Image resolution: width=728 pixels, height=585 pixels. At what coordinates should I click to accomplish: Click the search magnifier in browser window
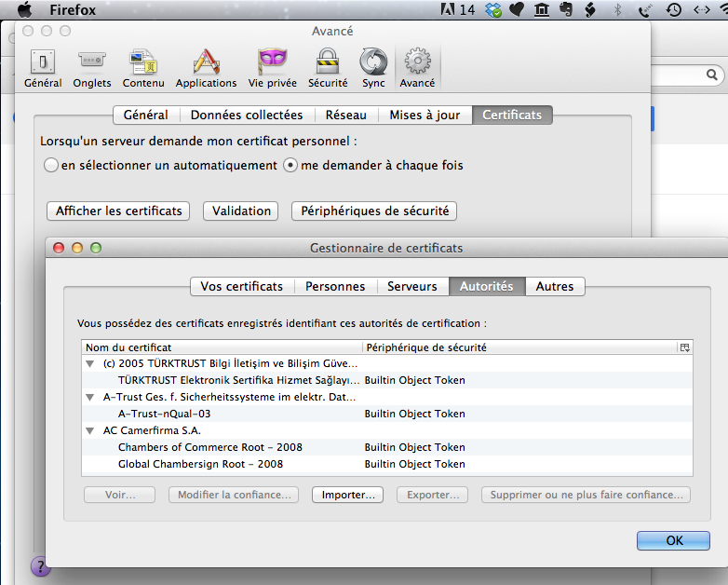coord(712,75)
